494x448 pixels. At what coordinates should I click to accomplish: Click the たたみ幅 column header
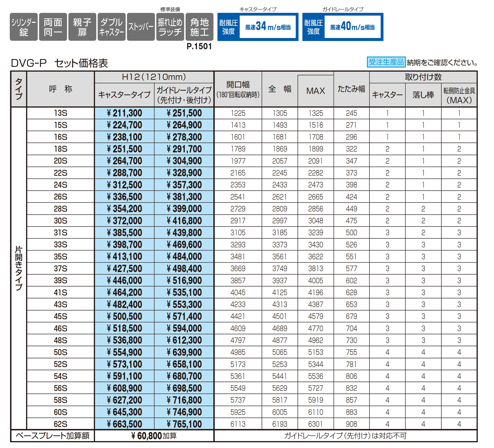coord(351,89)
